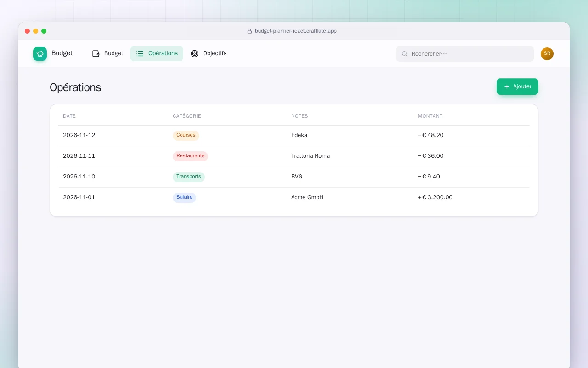Select the Restaurants category badge
This screenshot has width=588, height=368.
pos(191,156)
